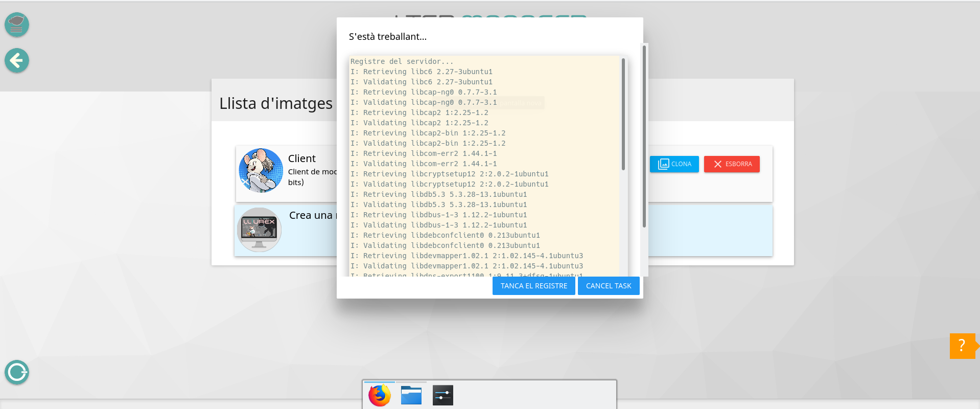
Task: Select the LliureX monitor thumbnail
Action: pos(259,230)
